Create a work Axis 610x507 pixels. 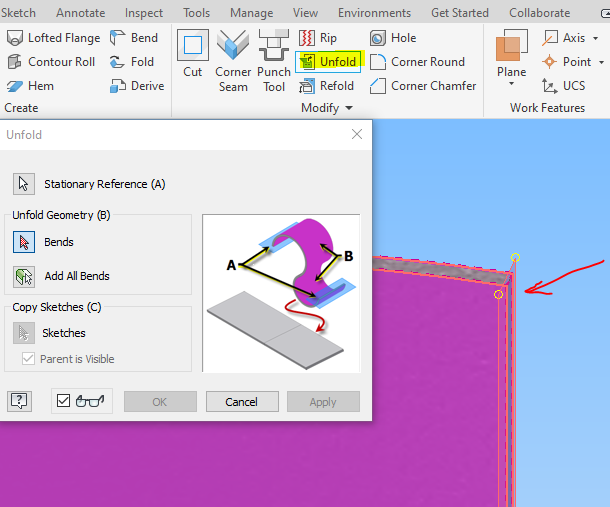[x=563, y=38]
